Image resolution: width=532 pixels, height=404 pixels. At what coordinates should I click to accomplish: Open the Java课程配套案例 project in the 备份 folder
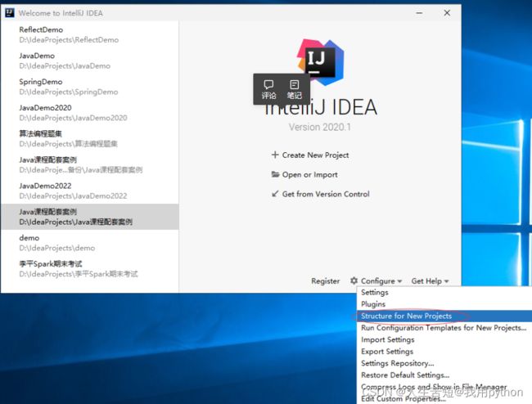tap(89, 164)
